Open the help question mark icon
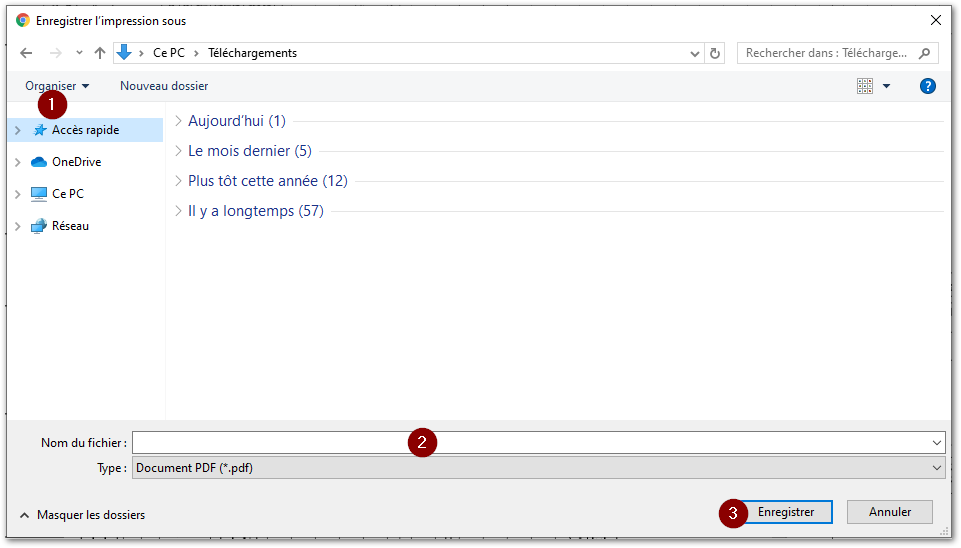Screen dimensions: 961x548 927,86
